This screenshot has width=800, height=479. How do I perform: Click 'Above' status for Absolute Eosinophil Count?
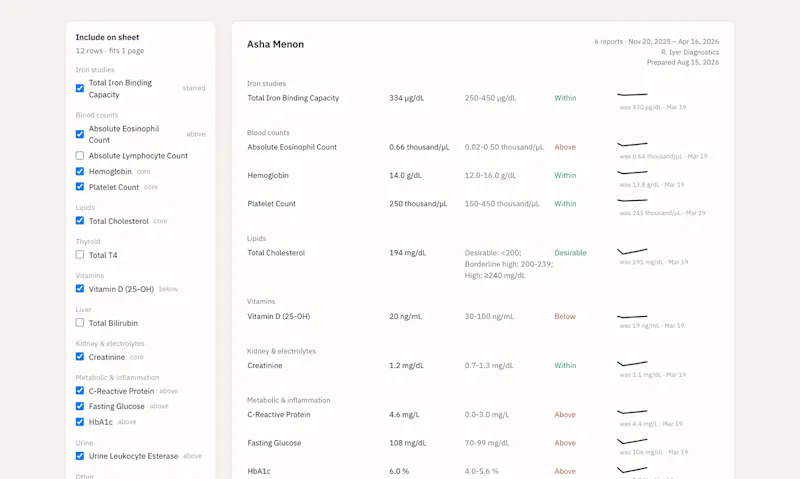[565, 147]
